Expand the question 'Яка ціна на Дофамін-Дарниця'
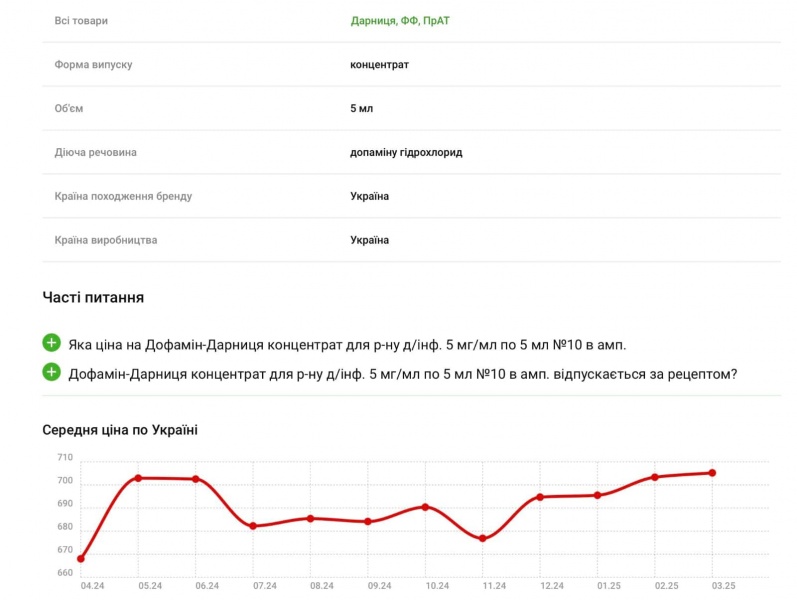797x600 pixels. pyautogui.click(x=347, y=344)
